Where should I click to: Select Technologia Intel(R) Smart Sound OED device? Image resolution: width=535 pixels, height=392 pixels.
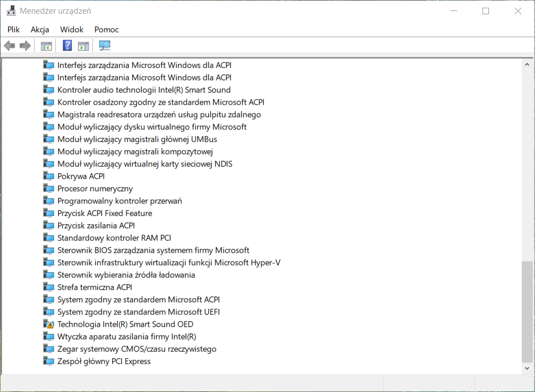(x=125, y=324)
